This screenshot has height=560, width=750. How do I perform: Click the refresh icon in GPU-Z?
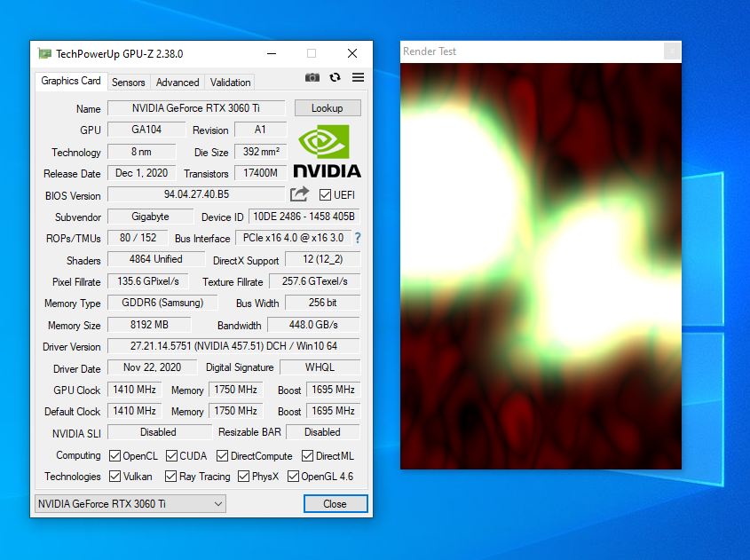[x=336, y=77]
